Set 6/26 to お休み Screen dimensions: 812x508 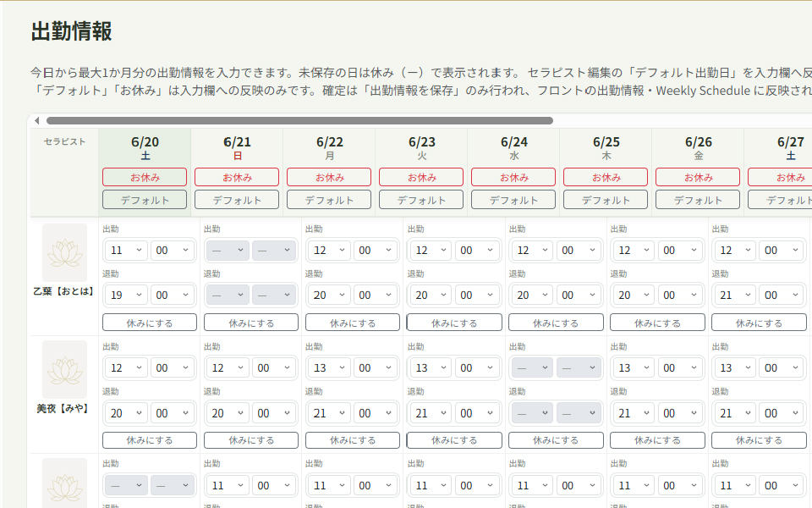tap(698, 177)
